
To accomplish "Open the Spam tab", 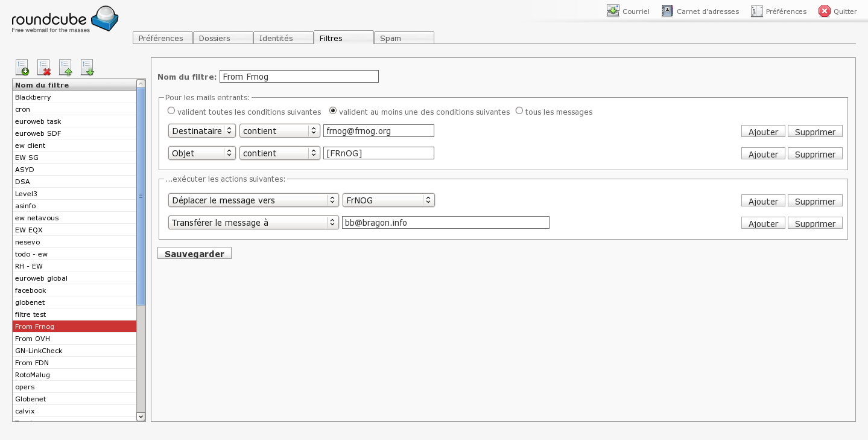I will click(404, 38).
